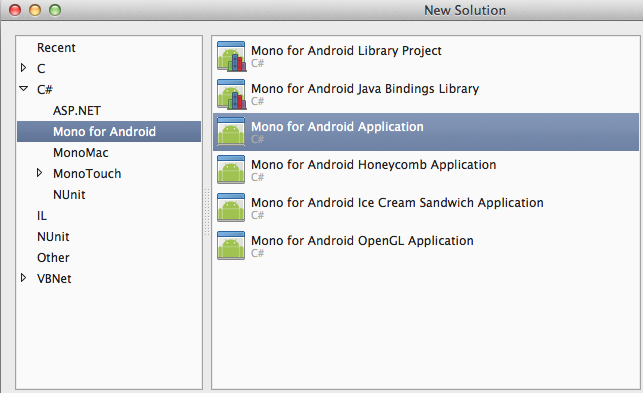Minimize the New Solution window
643x393 pixels.
(x=35, y=10)
